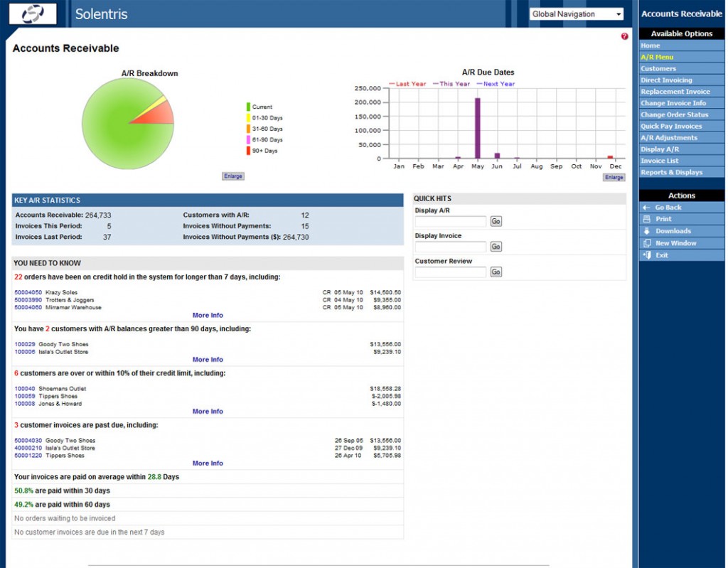The width and height of the screenshot is (728, 568).
Task: Open help via the red question mark icon
Action: tap(624, 36)
